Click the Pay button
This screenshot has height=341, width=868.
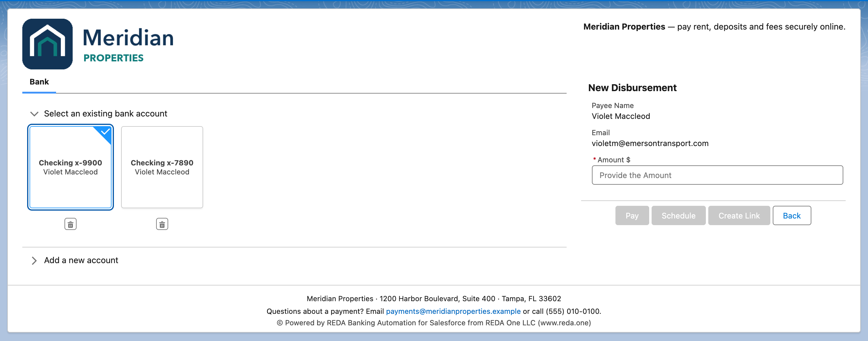click(x=632, y=216)
